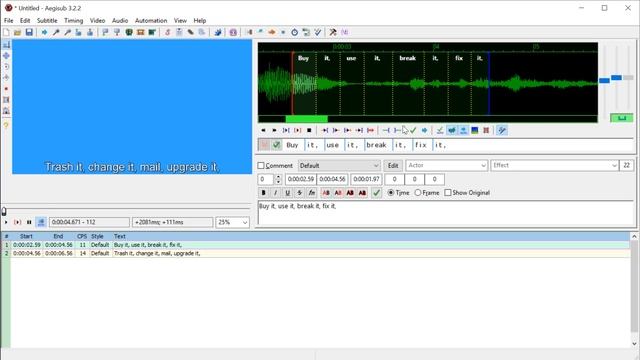Viewport: 640px width, 360px height.
Task: Save subtitles with the floppy disk icon
Action: 29,32
